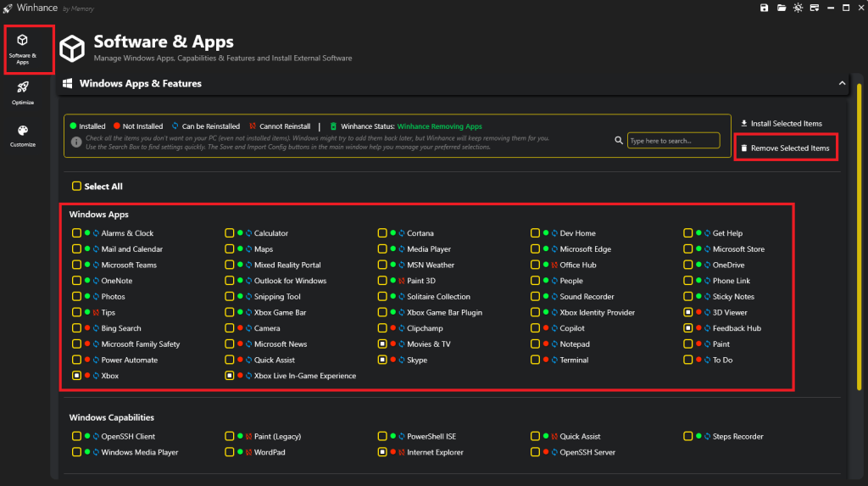Image resolution: width=868 pixels, height=486 pixels.
Task: Open the Optimize rocket icon in sidebar
Action: 23,87
